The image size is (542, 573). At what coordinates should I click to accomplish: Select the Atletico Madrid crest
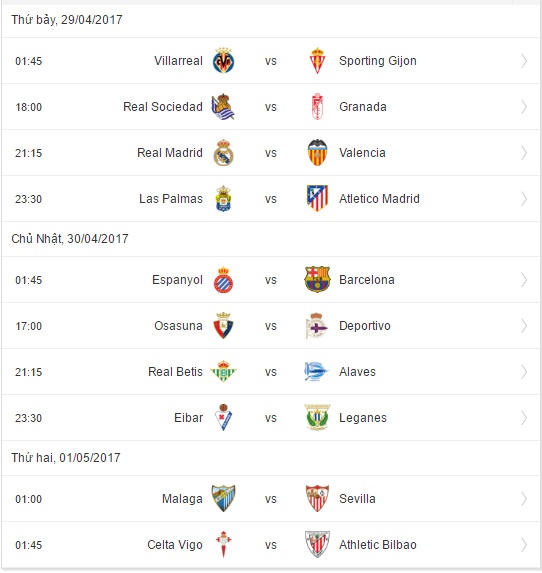(317, 199)
